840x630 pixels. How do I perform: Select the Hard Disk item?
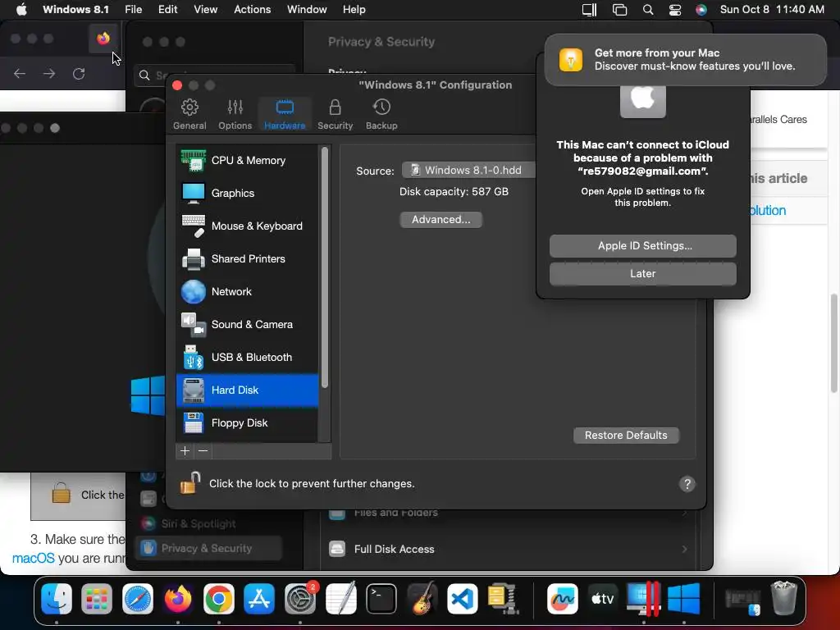click(247, 390)
